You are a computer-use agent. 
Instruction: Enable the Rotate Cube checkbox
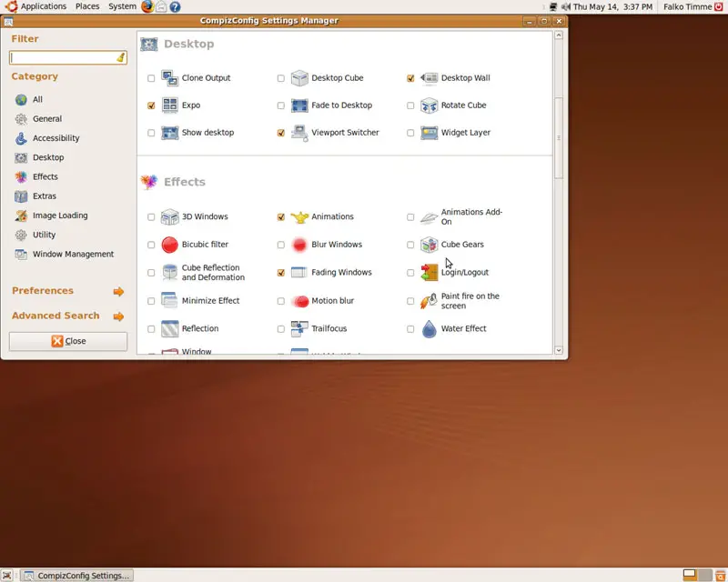pos(410,105)
